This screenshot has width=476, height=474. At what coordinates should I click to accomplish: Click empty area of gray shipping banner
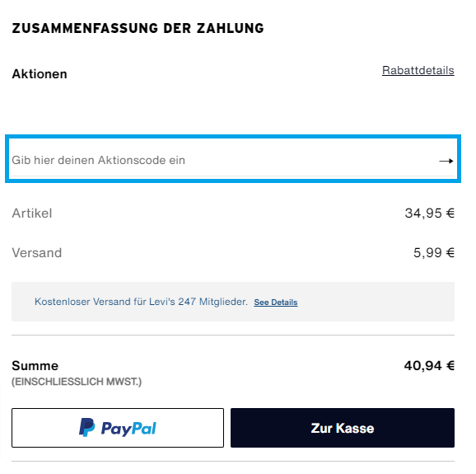pos(376,302)
